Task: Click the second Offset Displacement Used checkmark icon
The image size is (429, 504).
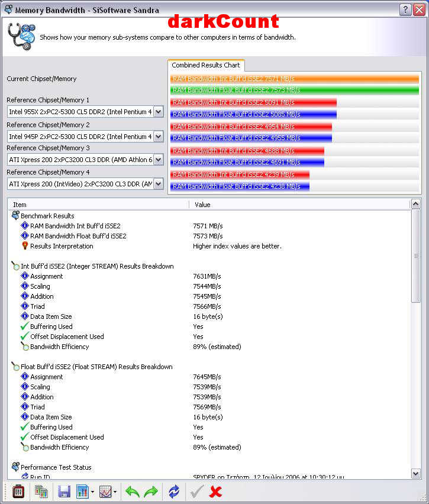Action: click(24, 437)
